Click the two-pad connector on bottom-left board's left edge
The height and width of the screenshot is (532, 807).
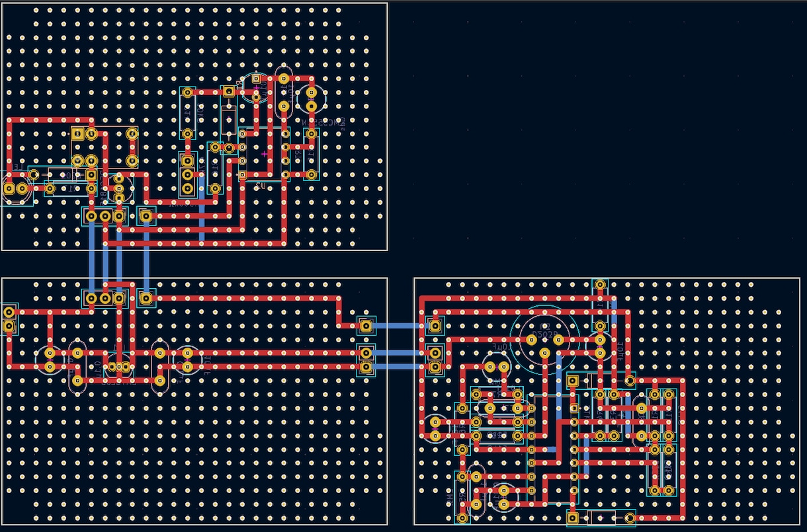click(9, 319)
